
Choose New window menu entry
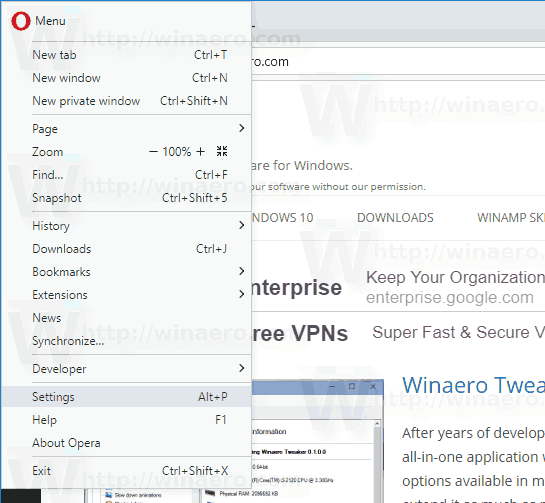point(127,78)
